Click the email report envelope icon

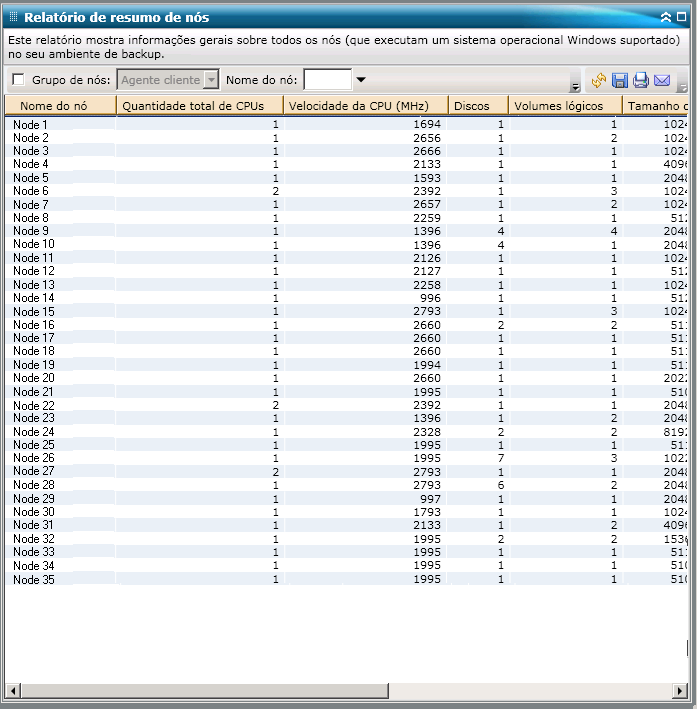pos(662,80)
